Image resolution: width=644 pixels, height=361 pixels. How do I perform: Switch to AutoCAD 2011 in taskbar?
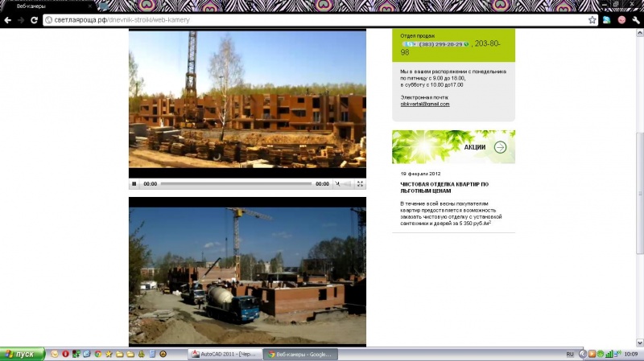click(x=224, y=354)
